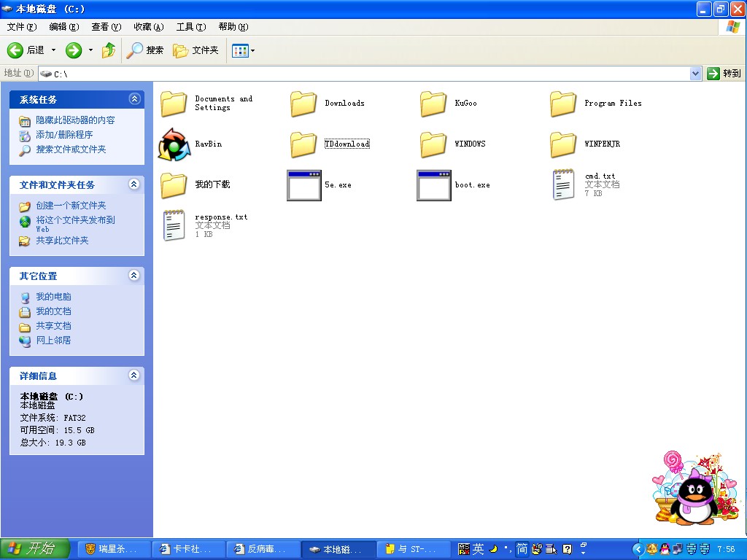Select the KuGoo folder icon
This screenshot has height=560, width=747.
tap(433, 104)
